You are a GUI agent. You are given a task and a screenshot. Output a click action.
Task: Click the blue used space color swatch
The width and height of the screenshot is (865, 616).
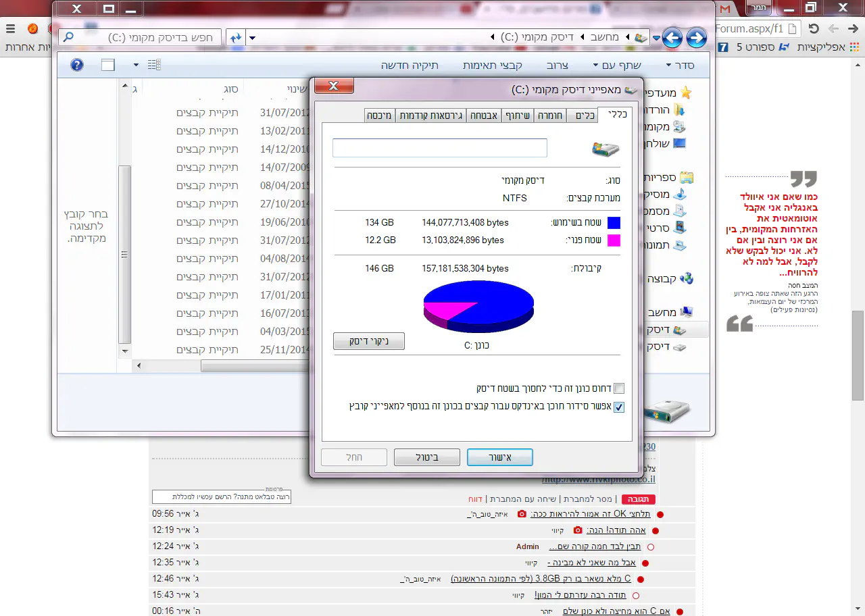613,223
